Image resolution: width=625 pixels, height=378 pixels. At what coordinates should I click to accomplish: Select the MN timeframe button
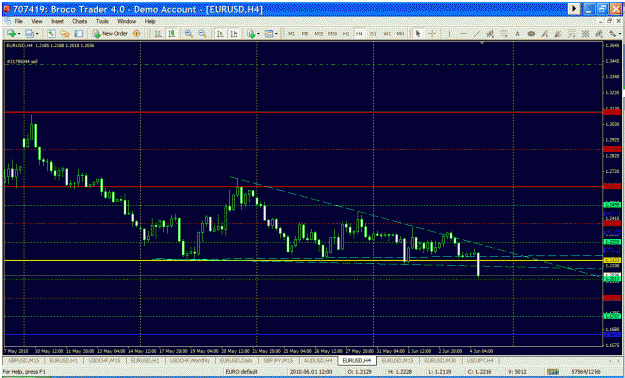point(401,34)
